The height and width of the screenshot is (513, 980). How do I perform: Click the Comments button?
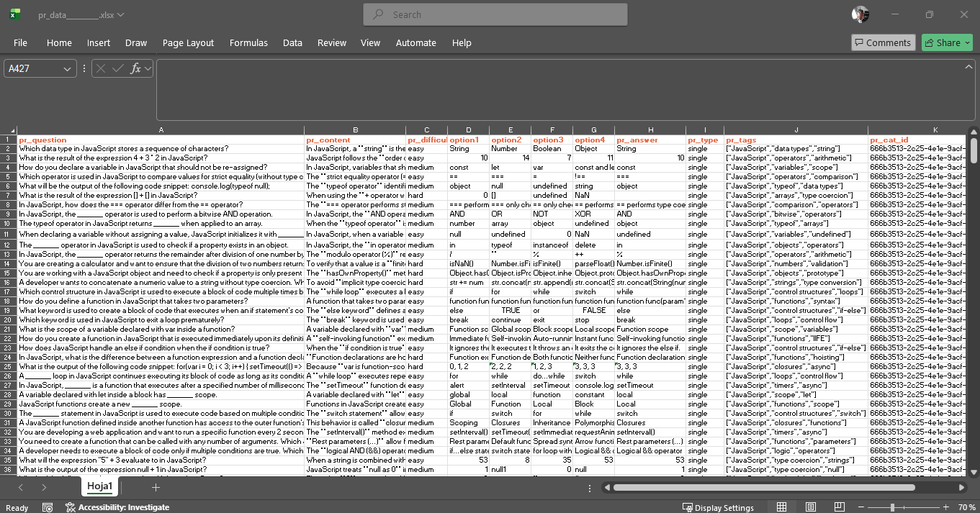point(883,42)
